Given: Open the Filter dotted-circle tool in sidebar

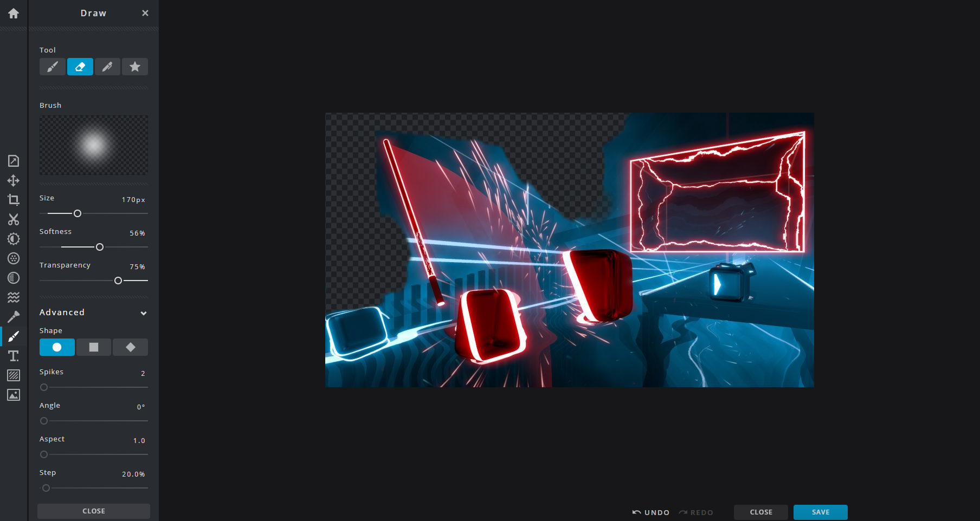Looking at the screenshot, I should pos(14,258).
